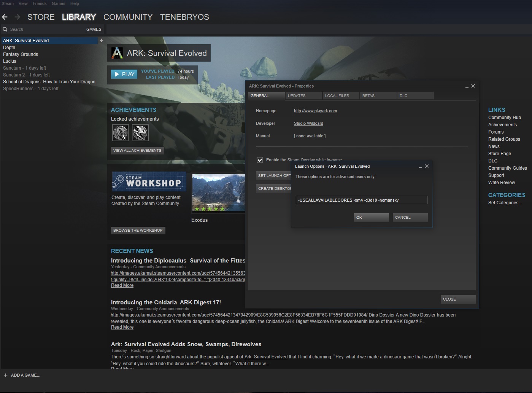Click the plus icon beside ARK: Survival Evolved
This screenshot has width=532, height=393.
(x=101, y=40)
